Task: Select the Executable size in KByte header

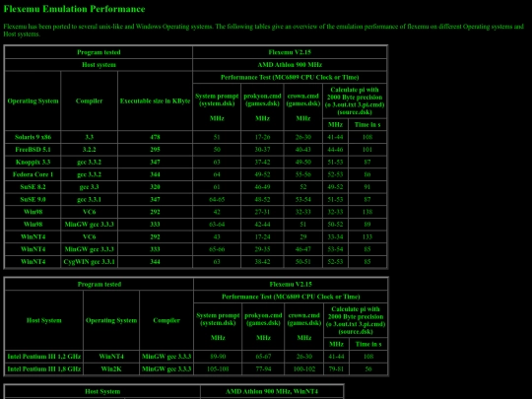Action: [155, 101]
